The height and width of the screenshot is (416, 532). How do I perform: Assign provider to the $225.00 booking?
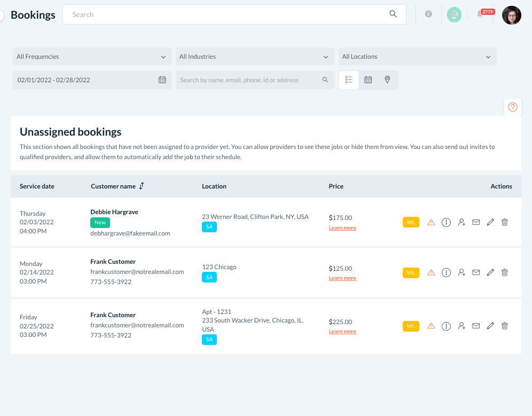pyautogui.click(x=461, y=326)
